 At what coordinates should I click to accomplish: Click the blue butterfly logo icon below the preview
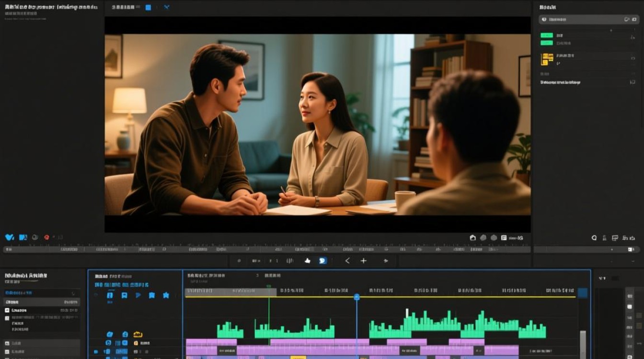pyautogui.click(x=10, y=237)
